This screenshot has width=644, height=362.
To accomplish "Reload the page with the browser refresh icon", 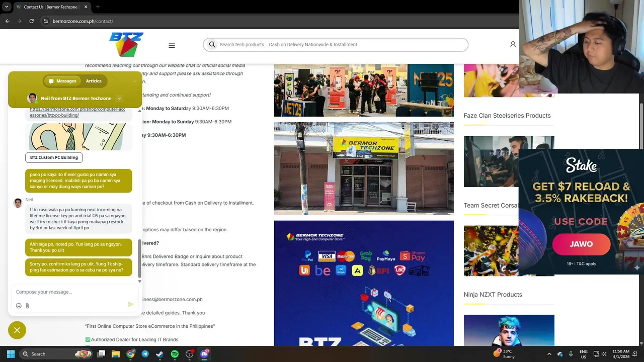I will [x=31, y=21].
